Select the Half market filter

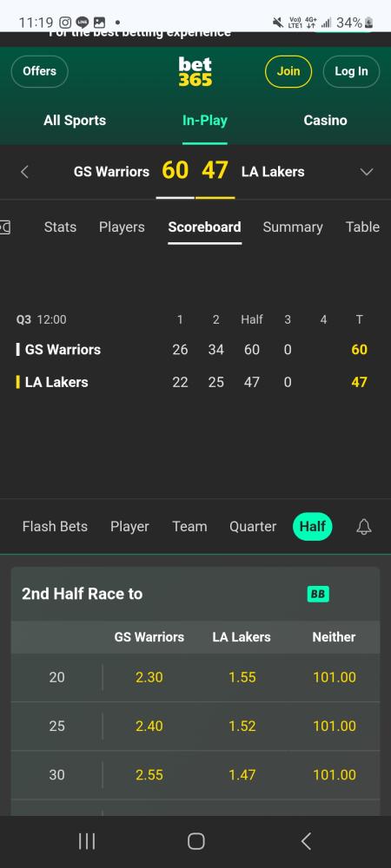click(312, 526)
